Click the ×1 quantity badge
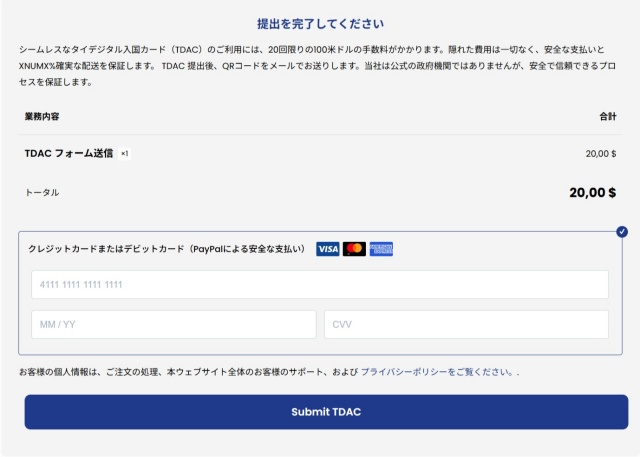The width and height of the screenshot is (640, 457). [x=125, y=154]
